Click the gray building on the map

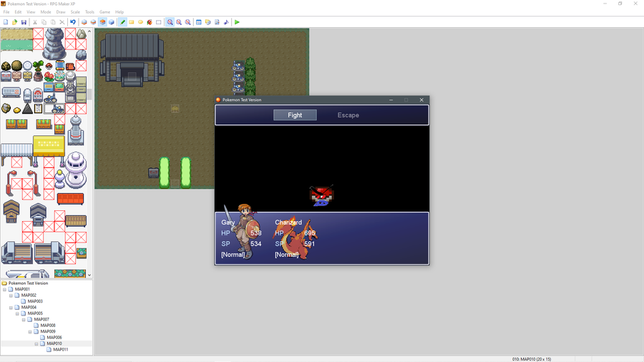(x=132, y=60)
